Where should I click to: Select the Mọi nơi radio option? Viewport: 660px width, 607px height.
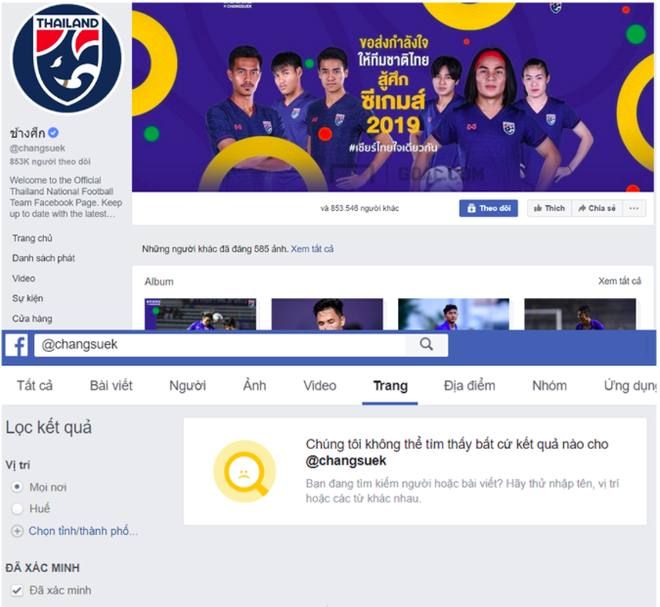click(x=17, y=487)
